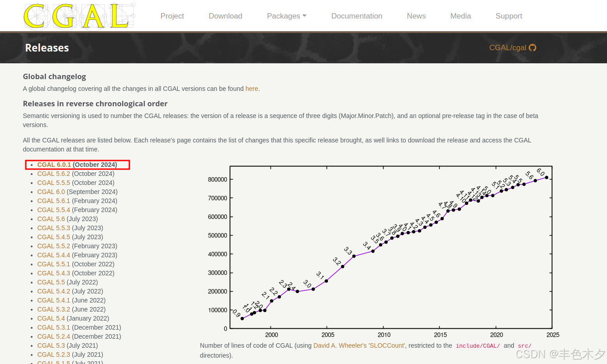607x364 pixels.
Task: Go to the Download page
Action: click(x=225, y=16)
